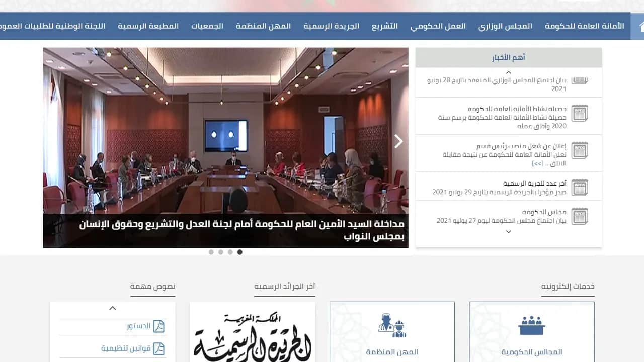Click المجالس الحكومية meeting icon

[x=532, y=325]
